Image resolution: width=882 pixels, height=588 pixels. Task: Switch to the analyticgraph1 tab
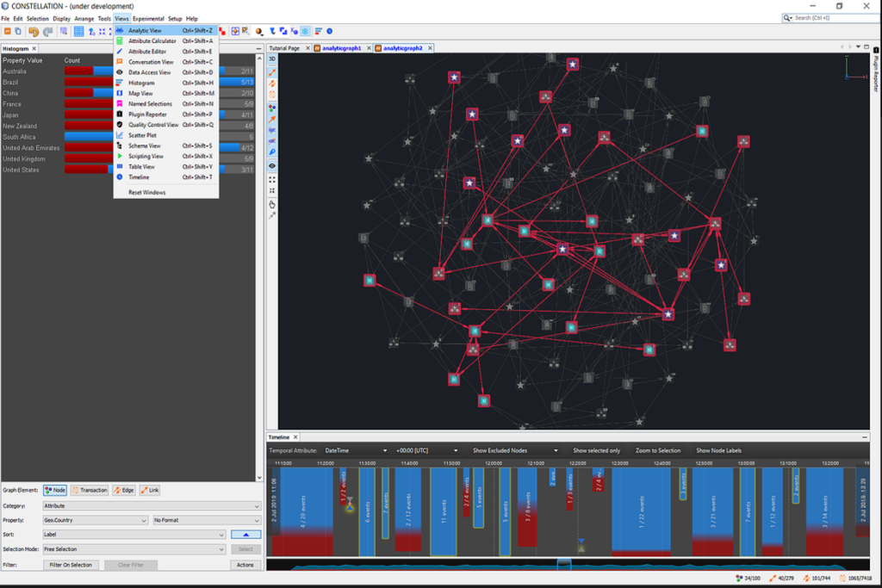click(340, 48)
